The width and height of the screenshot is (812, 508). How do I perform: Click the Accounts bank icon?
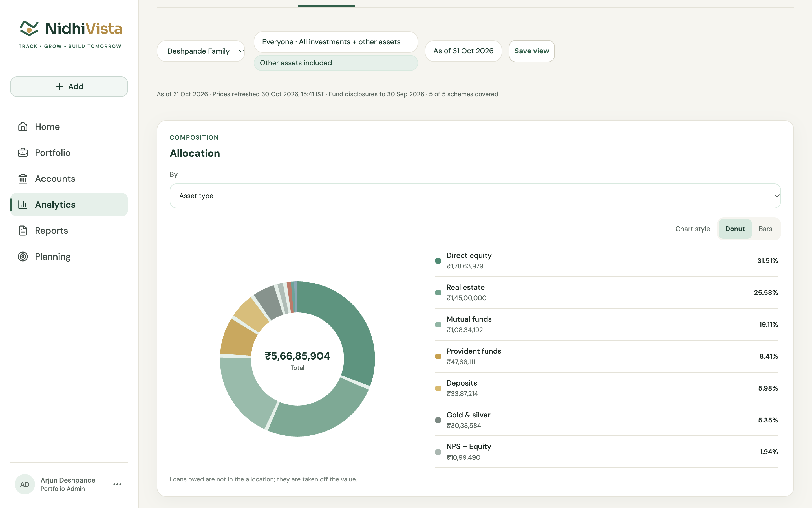coord(23,179)
